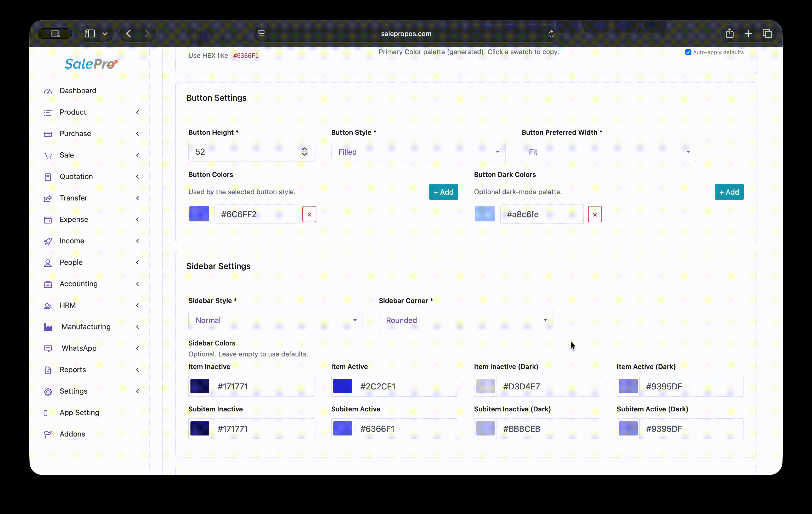Click the Accounting briefcase icon
Viewport: 812px width, 514px height.
click(x=48, y=284)
